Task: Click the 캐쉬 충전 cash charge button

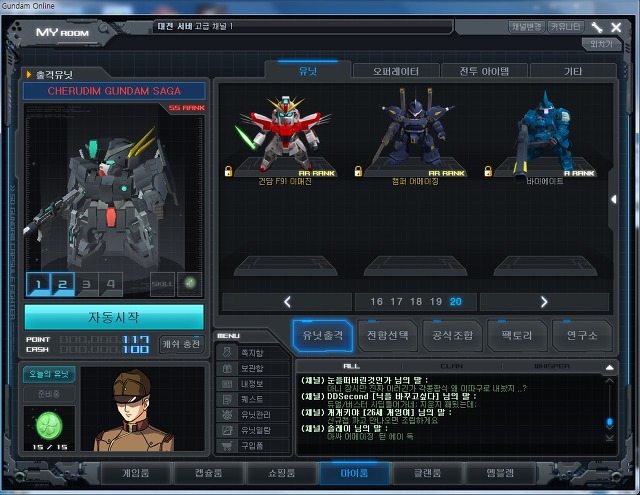Action: point(181,344)
